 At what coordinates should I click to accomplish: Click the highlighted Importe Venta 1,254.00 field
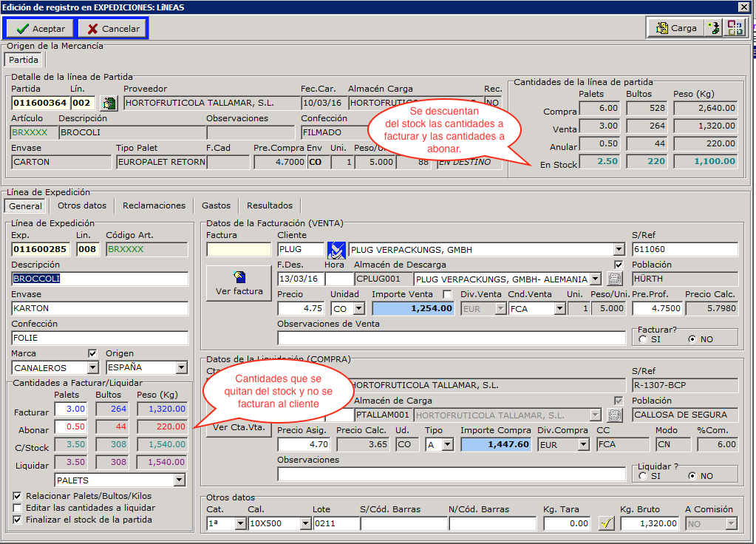coord(412,309)
